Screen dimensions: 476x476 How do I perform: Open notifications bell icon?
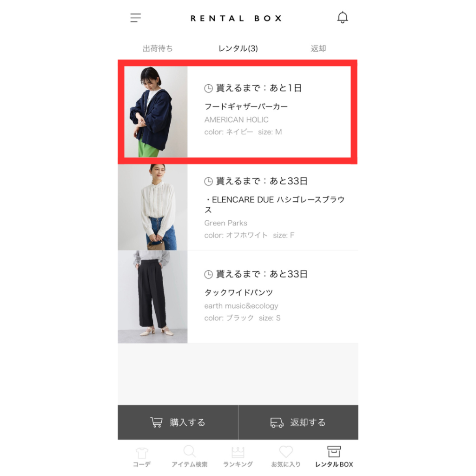[x=343, y=18]
